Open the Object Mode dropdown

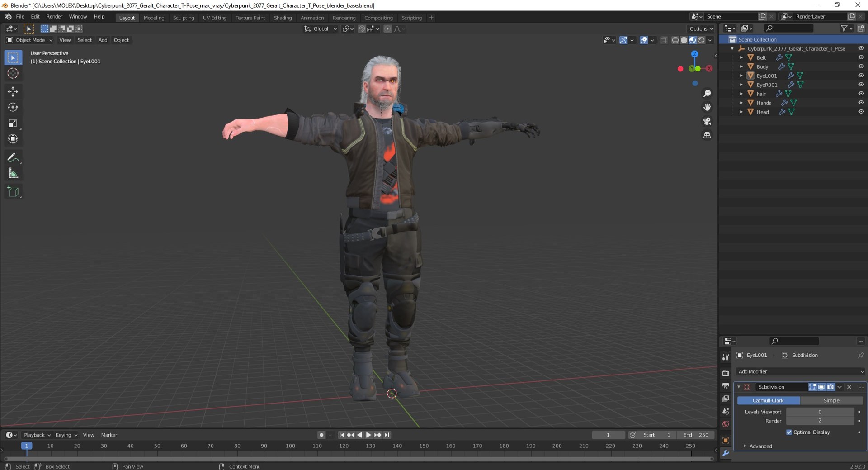pyautogui.click(x=29, y=40)
